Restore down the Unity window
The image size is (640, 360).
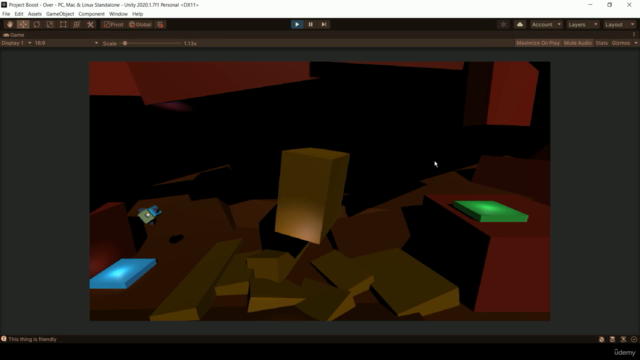pyautogui.click(x=609, y=5)
